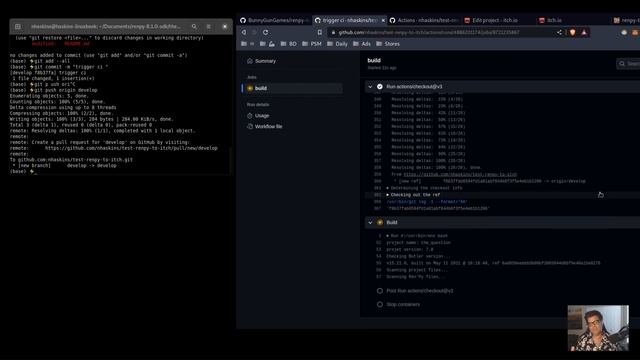This screenshot has height=360, width=640.
Task: Click the pull request URL in terminal
Action: click(131, 148)
